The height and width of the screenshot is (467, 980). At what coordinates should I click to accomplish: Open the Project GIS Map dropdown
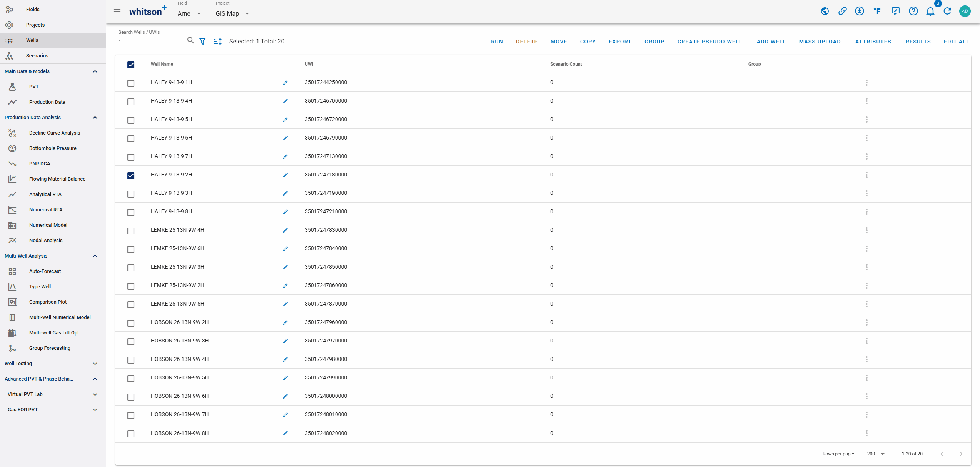point(232,13)
